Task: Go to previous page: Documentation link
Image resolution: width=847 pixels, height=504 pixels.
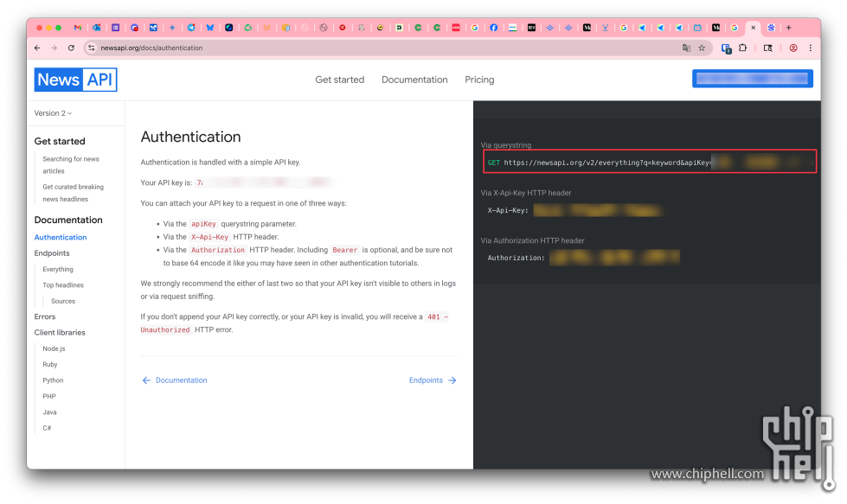Action: pyautogui.click(x=182, y=380)
